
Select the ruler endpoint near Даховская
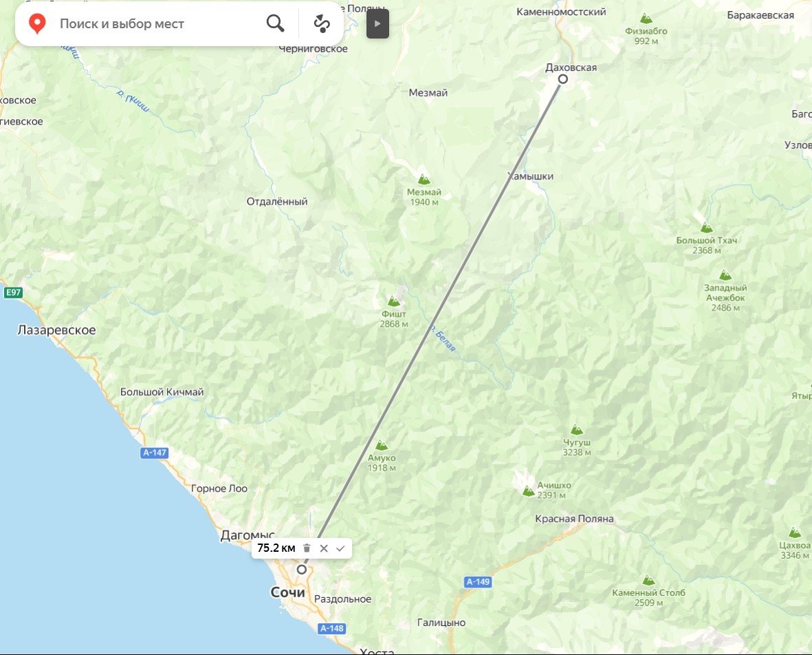pyautogui.click(x=563, y=78)
